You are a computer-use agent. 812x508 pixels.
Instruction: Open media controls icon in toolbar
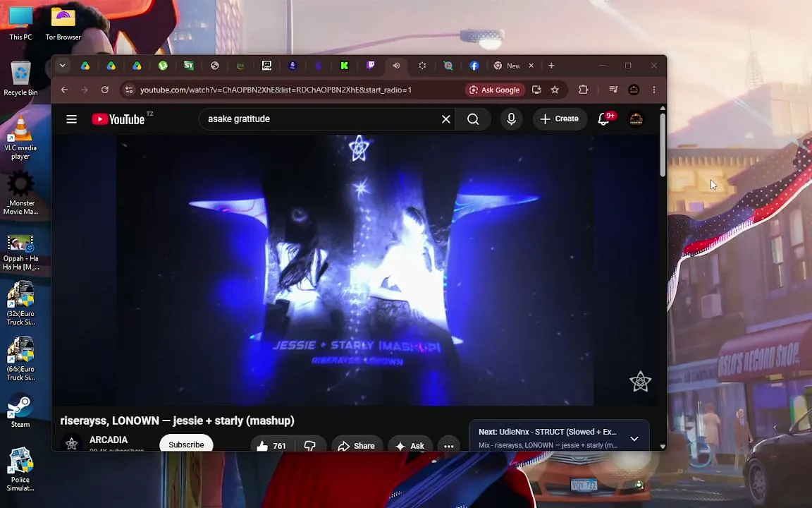point(613,90)
